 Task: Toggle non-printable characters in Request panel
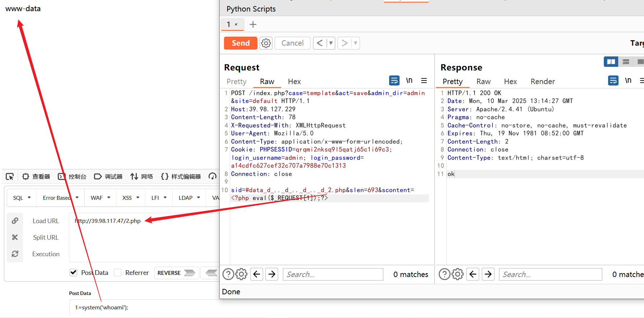pos(409,80)
